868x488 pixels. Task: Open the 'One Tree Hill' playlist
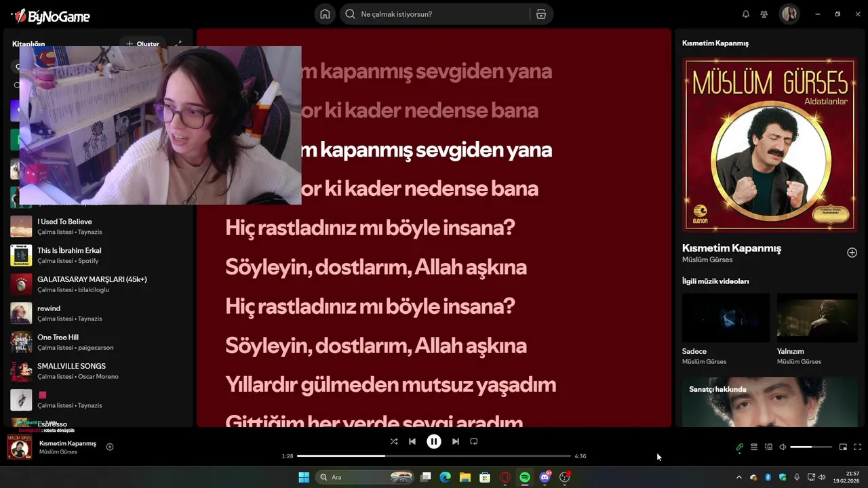[x=98, y=342]
